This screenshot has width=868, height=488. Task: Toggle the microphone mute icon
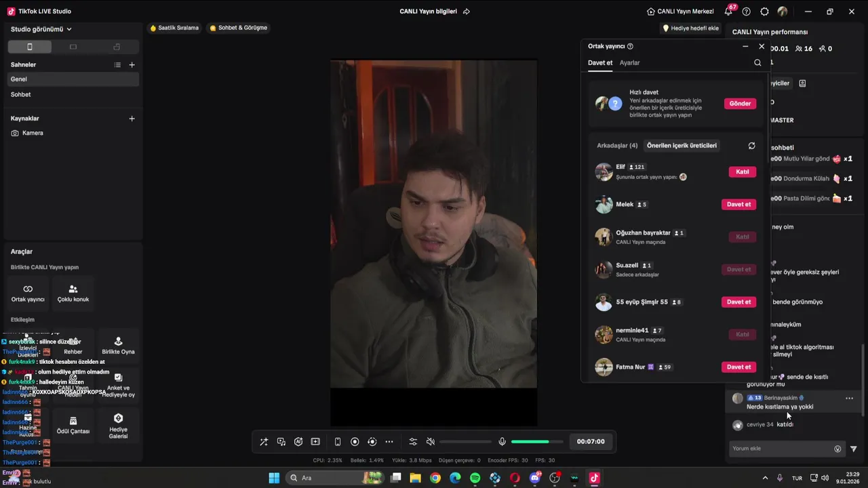(502, 442)
